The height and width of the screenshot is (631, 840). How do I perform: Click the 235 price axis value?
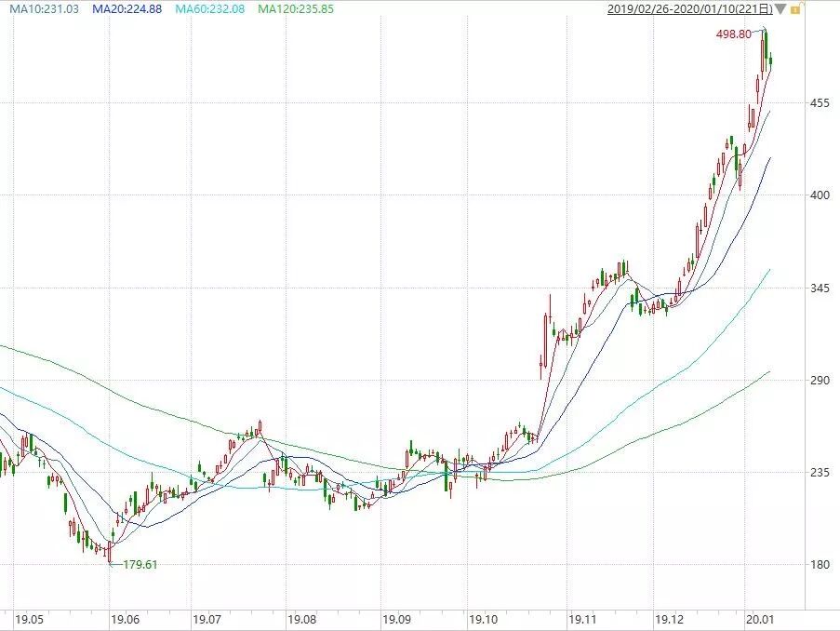tap(820, 472)
